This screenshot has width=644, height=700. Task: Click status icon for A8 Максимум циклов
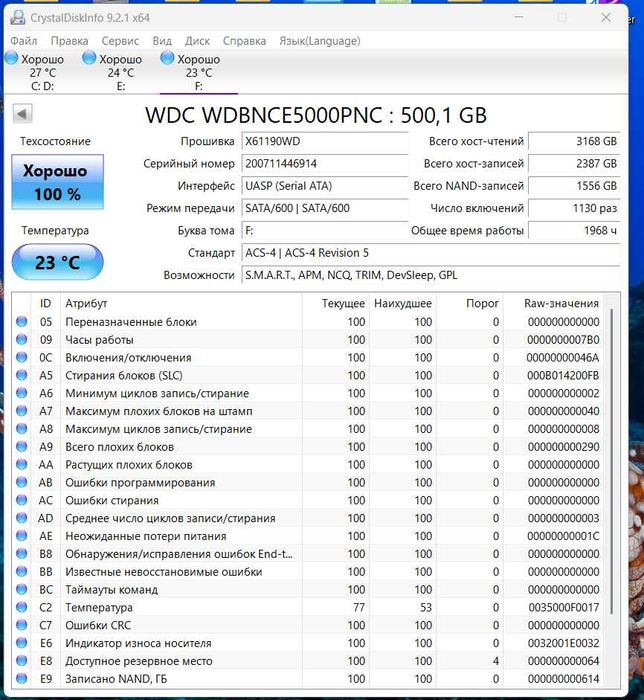[21, 429]
